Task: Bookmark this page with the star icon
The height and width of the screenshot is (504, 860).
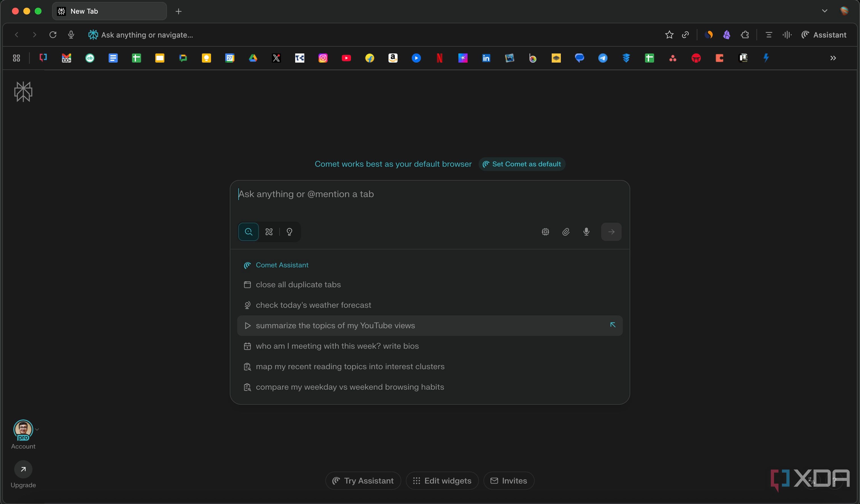Action: click(x=669, y=35)
